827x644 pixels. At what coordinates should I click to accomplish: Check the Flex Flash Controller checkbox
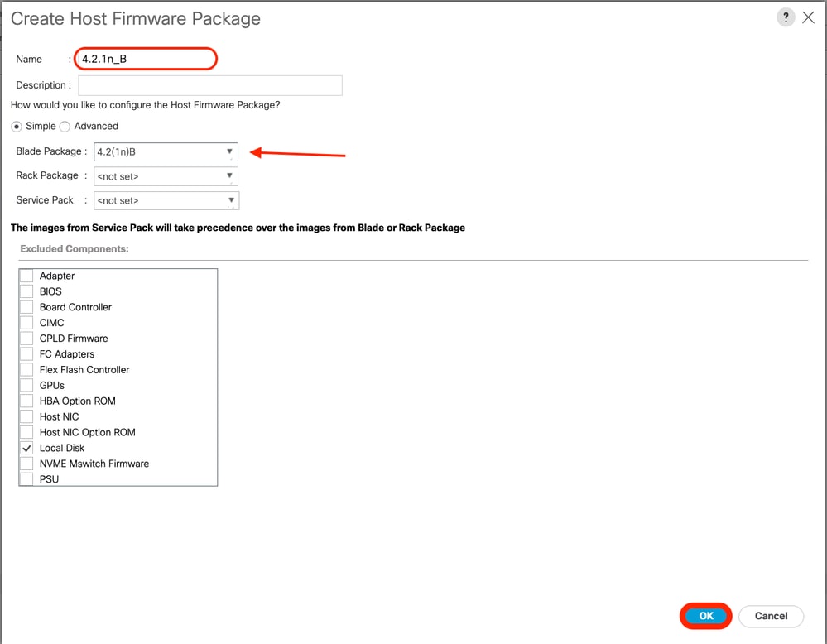tap(26, 370)
